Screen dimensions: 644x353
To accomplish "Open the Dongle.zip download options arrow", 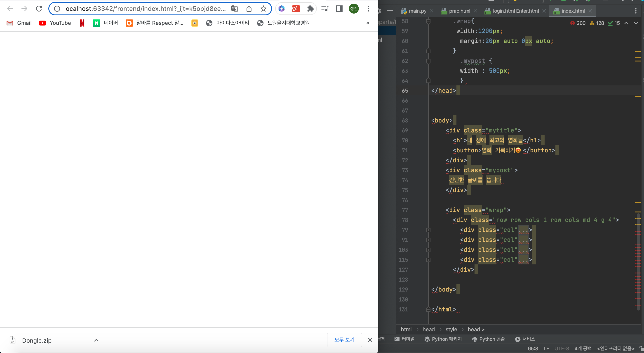I will coord(96,340).
